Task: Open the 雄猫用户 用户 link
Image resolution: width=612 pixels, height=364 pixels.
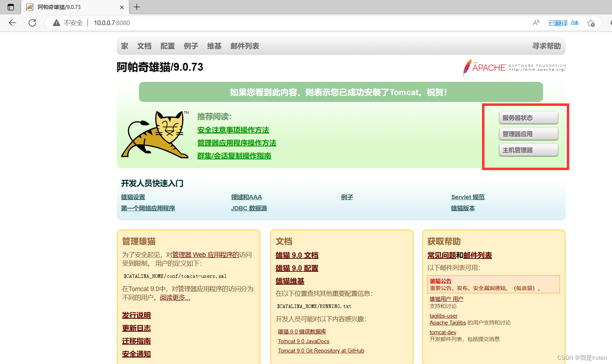Action: 446,299
